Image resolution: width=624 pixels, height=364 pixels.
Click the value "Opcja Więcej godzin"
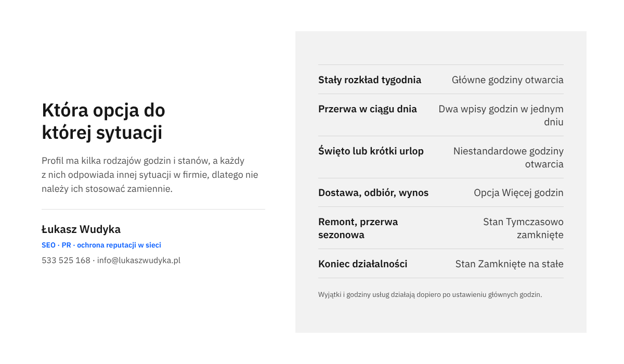(x=518, y=193)
